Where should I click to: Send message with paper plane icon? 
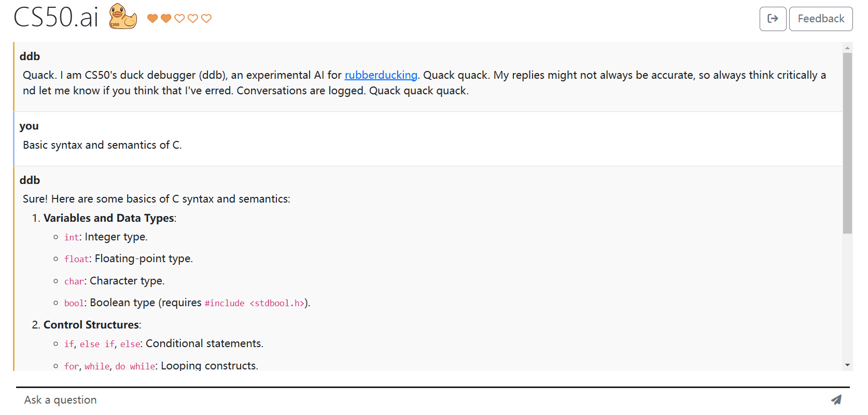[836, 400]
